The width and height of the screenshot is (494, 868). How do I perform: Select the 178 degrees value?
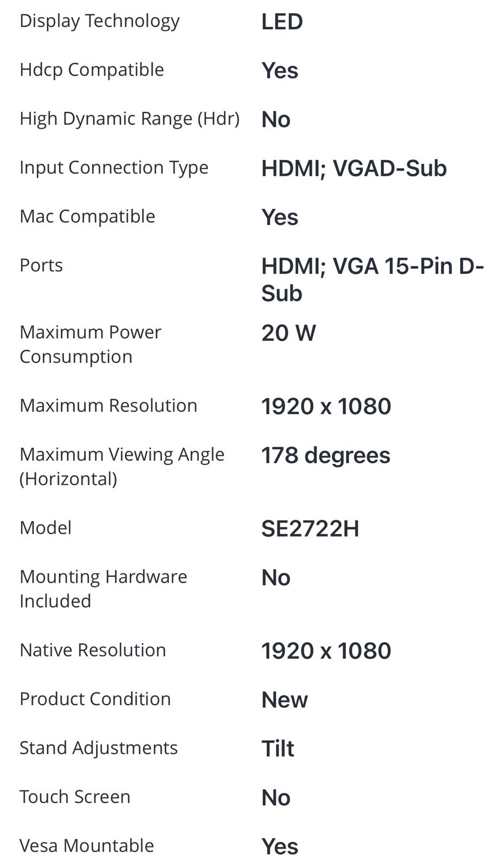[325, 456]
